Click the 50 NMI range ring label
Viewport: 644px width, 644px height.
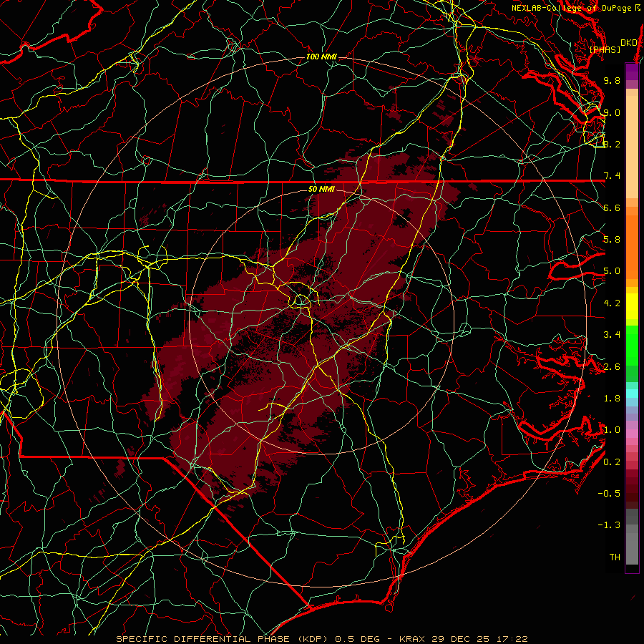coord(321,189)
